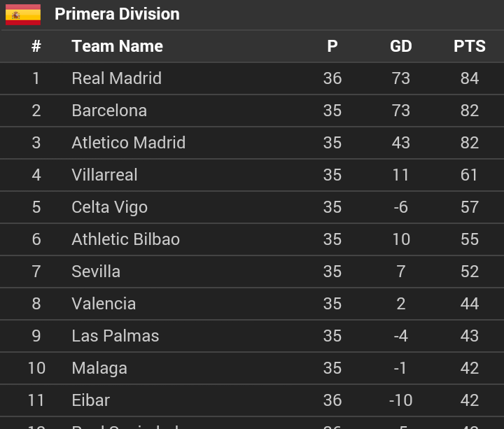Choose the Malaga team entry
Image resolution: width=504 pixels, height=429 pixels.
[x=252, y=368]
